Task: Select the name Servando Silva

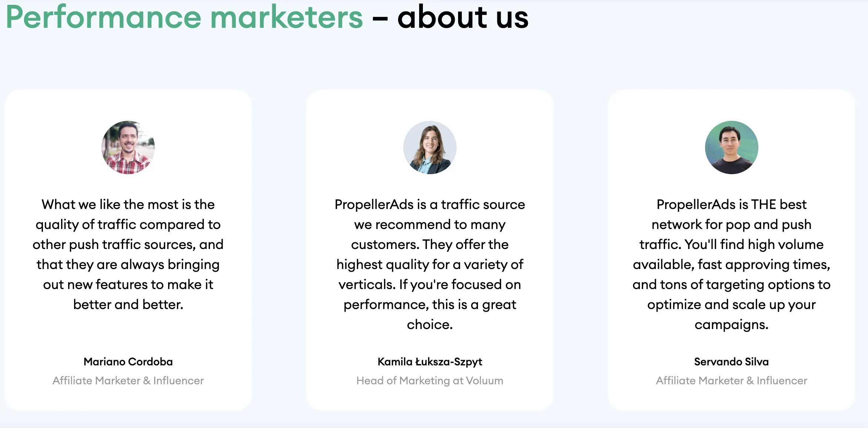Action: [731, 362]
